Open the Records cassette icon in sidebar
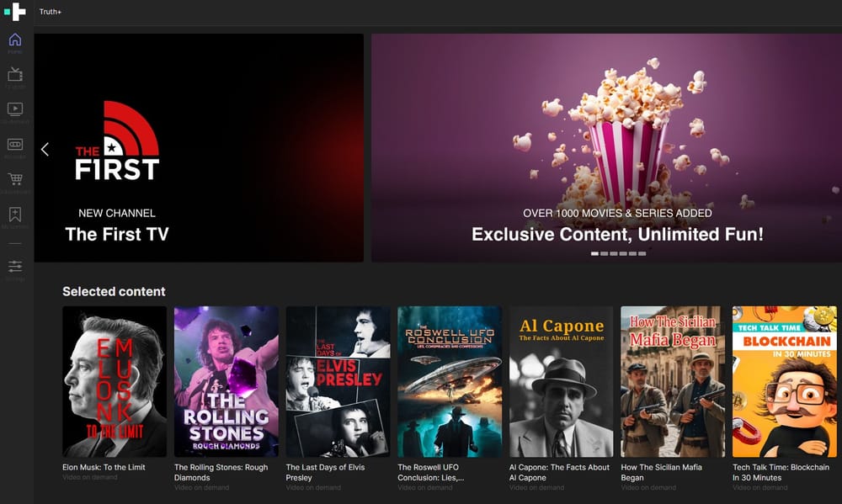This screenshot has width=842, height=504. [x=15, y=145]
